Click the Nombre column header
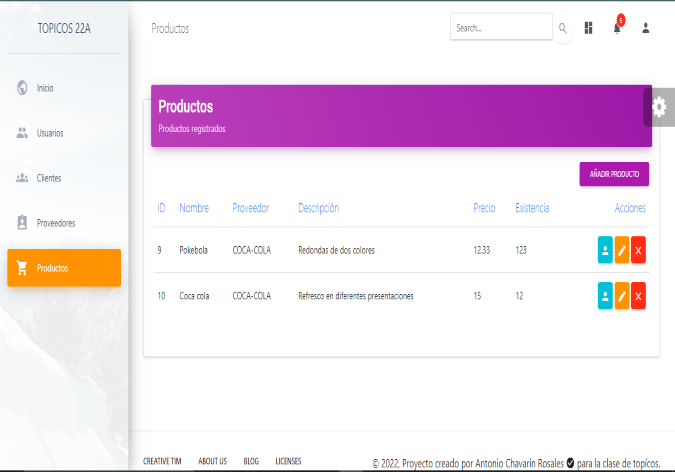Image resolution: width=675 pixels, height=472 pixels. click(194, 208)
